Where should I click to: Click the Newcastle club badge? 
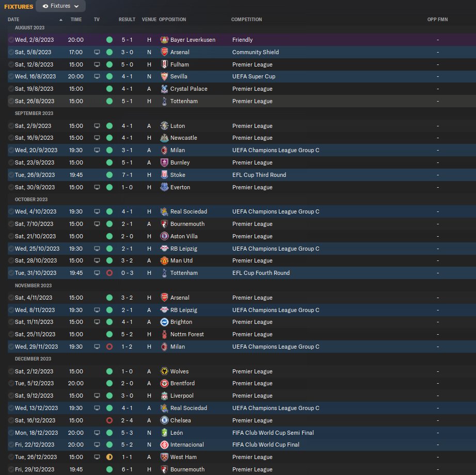point(164,138)
